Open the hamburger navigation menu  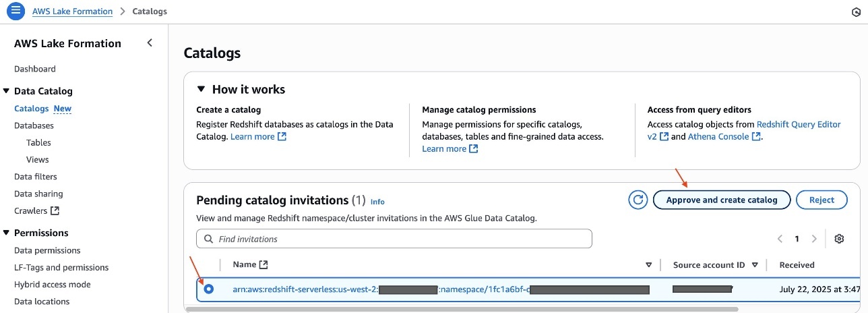pyautogui.click(x=15, y=11)
